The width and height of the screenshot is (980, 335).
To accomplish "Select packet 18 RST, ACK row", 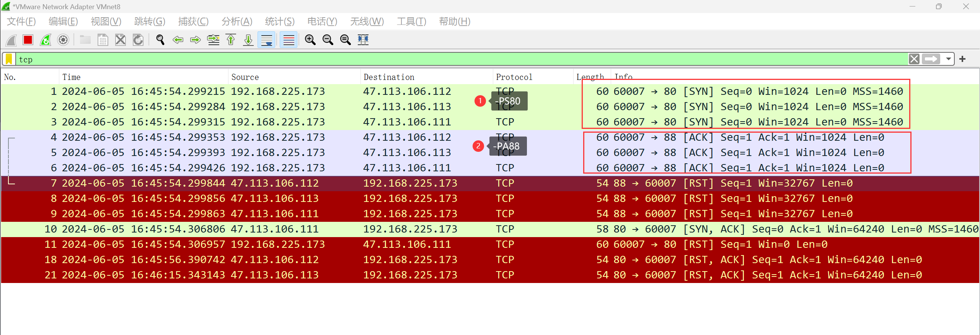I will tap(490, 260).
